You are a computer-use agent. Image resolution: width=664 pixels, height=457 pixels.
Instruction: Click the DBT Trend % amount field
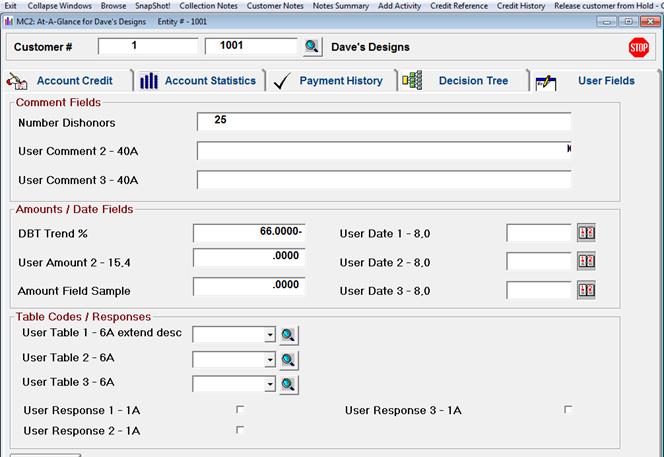[x=250, y=232]
